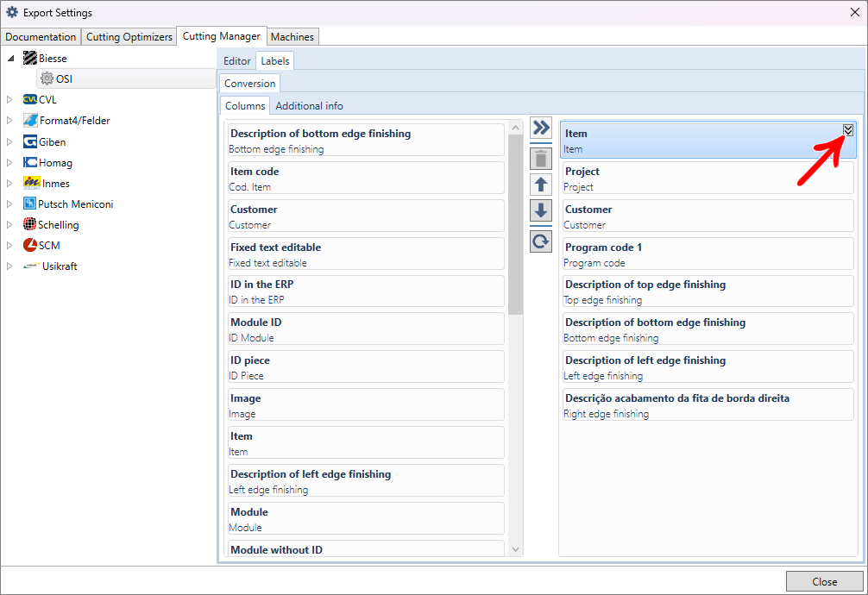Viewport: 868px width, 595px height.
Task: Click the SCM logo icon
Action: point(30,245)
